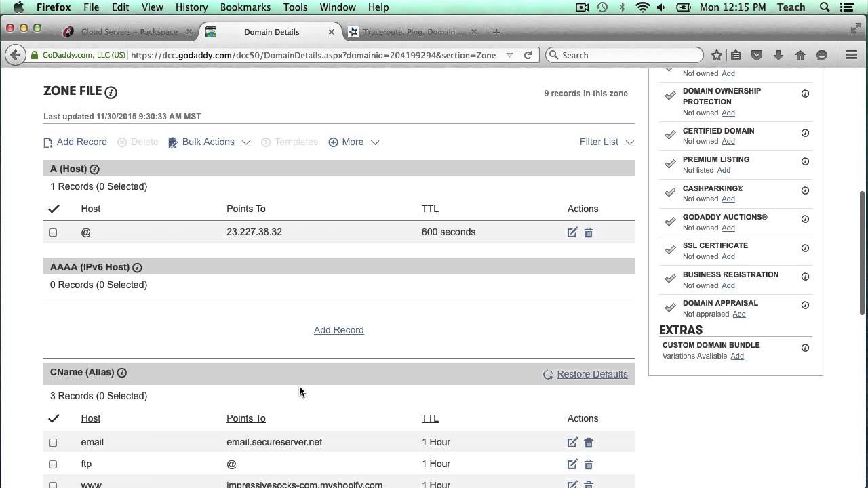Go back to previous page
This screenshot has height=488, width=868.
point(15,55)
